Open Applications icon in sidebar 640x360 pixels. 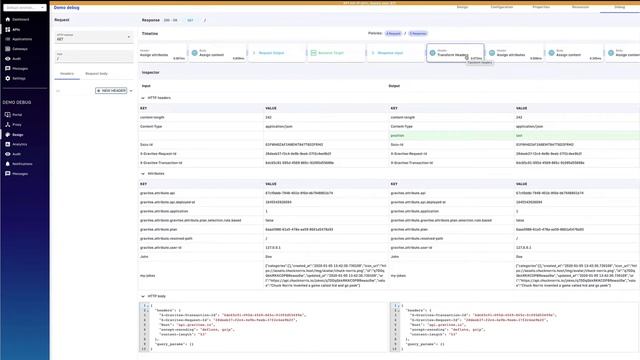[x=7, y=39]
